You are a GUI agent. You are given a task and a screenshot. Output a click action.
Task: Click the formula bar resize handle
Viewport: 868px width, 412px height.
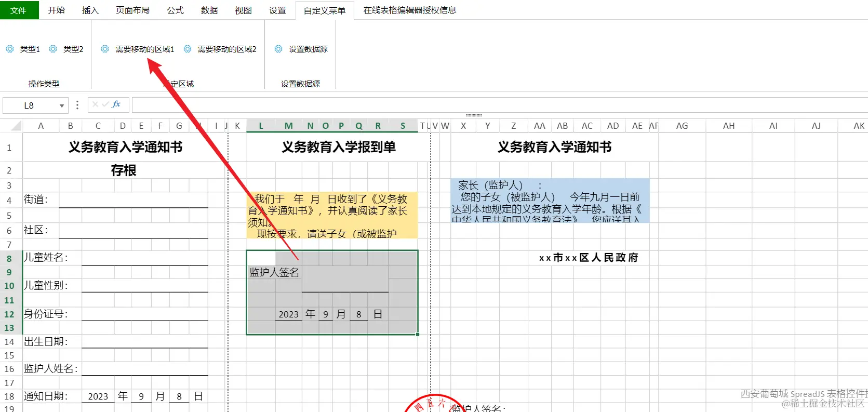[474, 115]
